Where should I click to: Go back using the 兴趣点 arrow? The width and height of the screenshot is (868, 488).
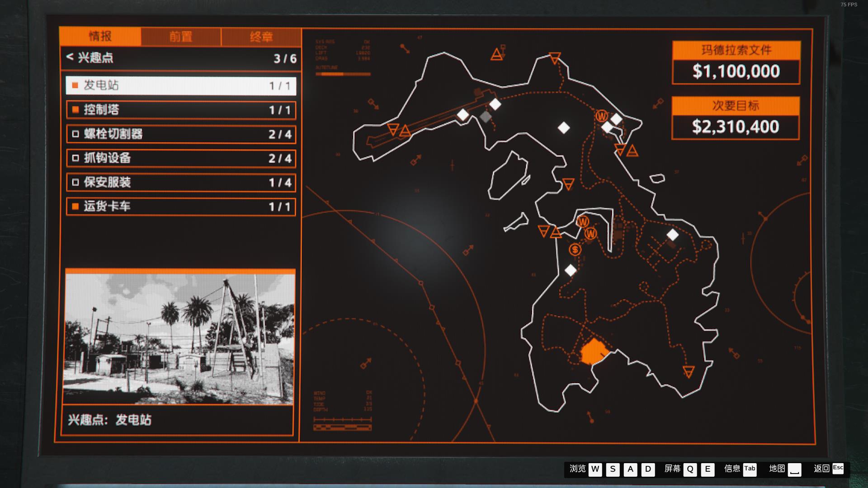(x=70, y=57)
